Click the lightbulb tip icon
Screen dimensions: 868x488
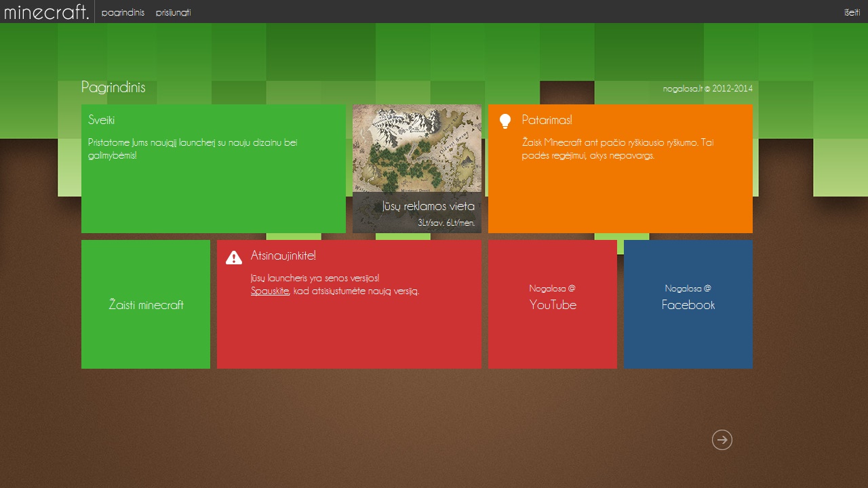[x=505, y=121]
